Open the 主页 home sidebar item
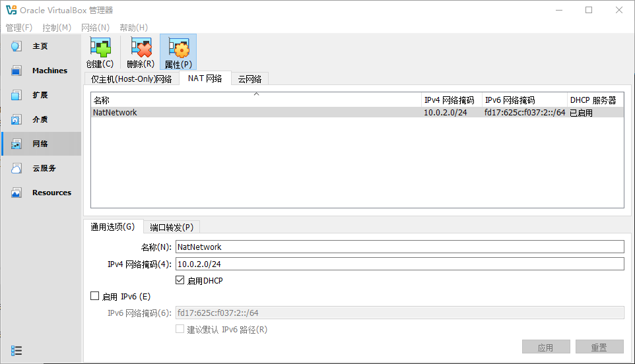This screenshot has height=364, width=635. (x=42, y=46)
